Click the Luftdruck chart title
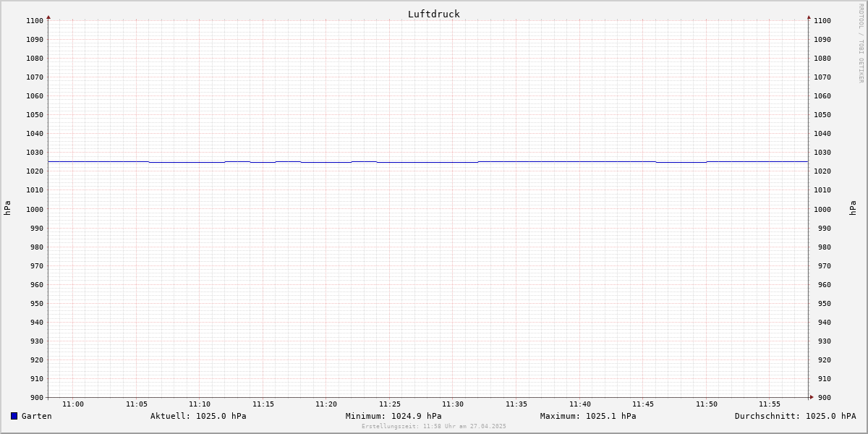This screenshot has width=868, height=434. pyautogui.click(x=434, y=14)
